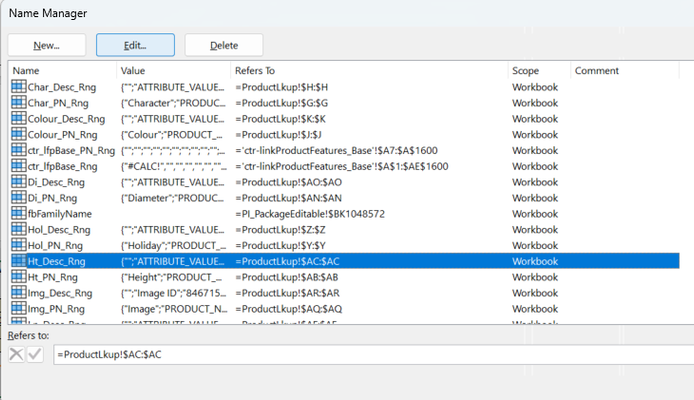694x400 pixels.
Task: Click reference ending $A$7:$A$1600
Action: point(336,151)
